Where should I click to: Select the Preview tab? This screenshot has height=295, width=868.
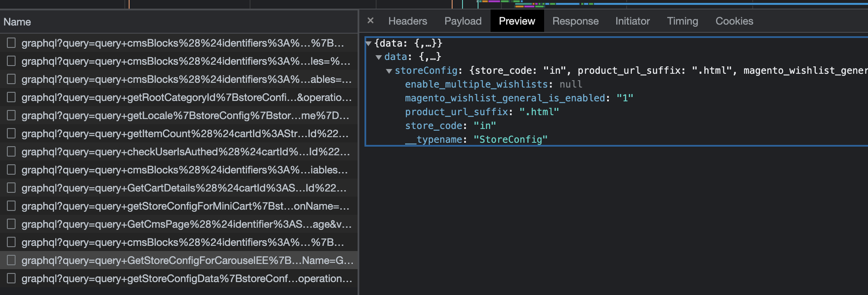click(x=517, y=21)
